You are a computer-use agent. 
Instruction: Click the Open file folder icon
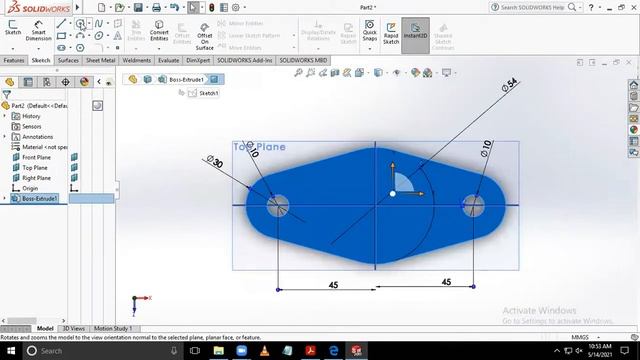[x=119, y=7]
